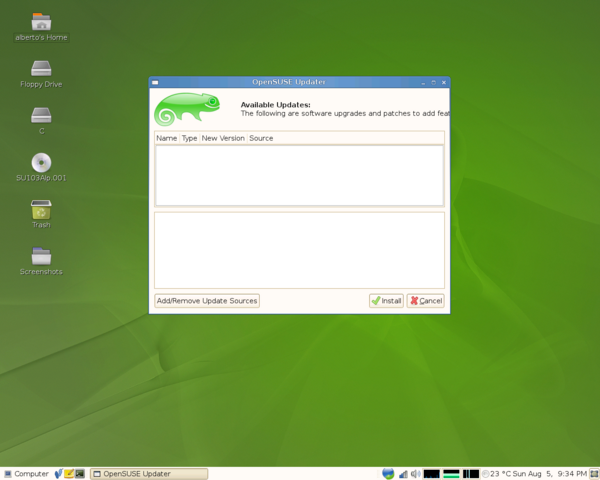Select the Floppy Drive desktop icon

tap(41, 69)
